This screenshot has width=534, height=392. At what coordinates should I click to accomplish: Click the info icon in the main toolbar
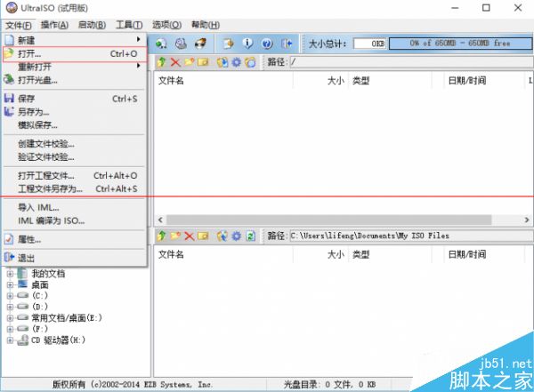[247, 43]
